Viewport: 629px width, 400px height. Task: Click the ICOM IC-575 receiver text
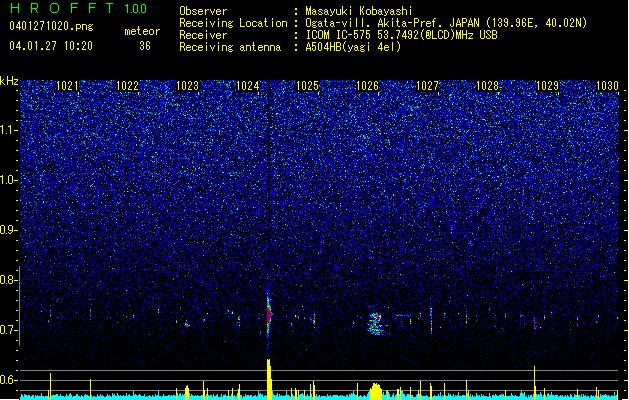point(401,35)
